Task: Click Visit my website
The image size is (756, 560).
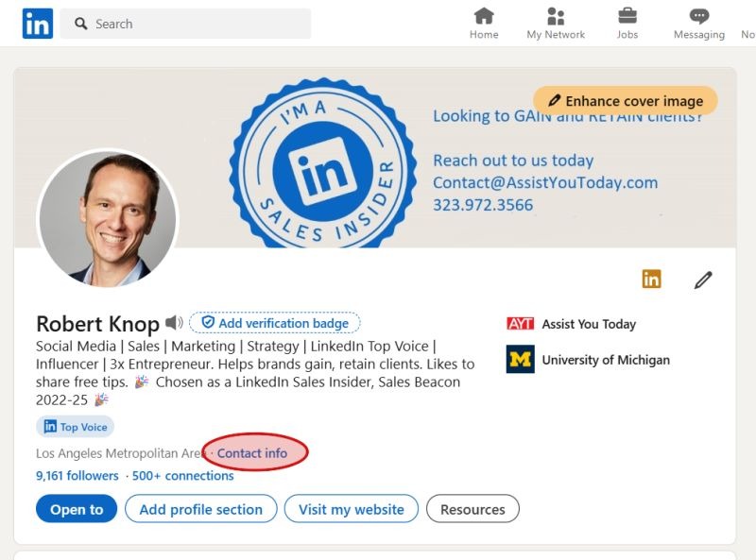Action: point(349,509)
